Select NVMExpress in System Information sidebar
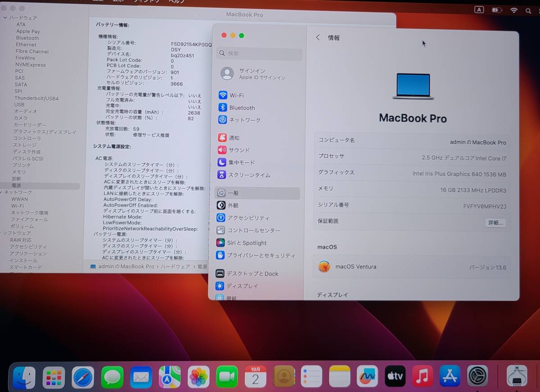This screenshot has height=392, width=540. [x=31, y=65]
